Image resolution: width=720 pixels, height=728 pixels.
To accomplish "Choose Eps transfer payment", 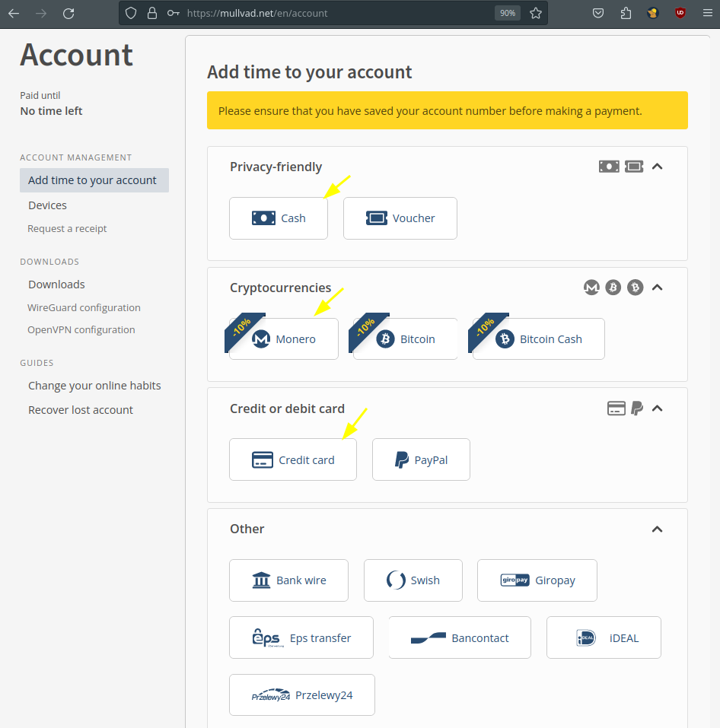I will (301, 637).
